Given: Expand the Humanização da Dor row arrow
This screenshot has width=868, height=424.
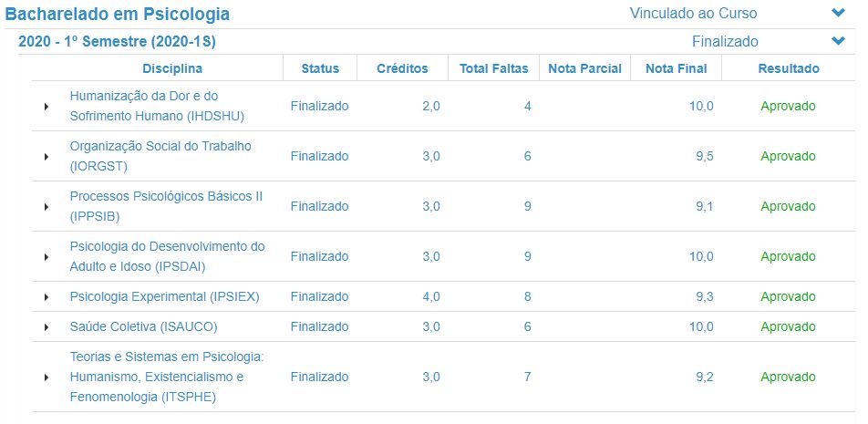Looking at the screenshot, I should click(x=46, y=107).
